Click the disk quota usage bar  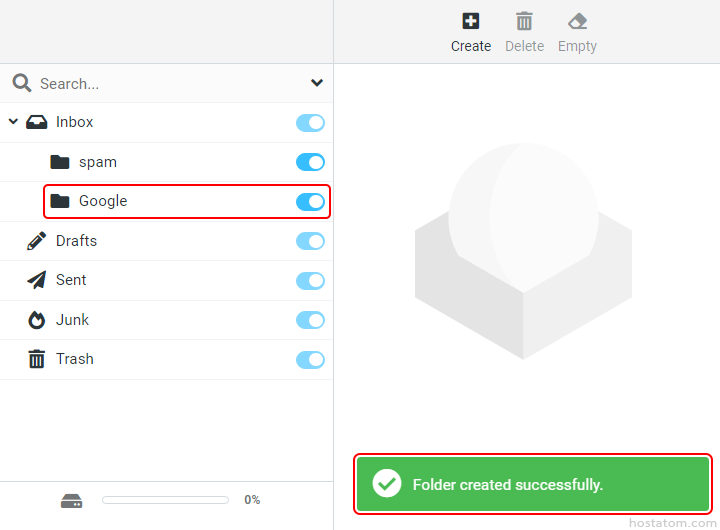click(x=165, y=500)
